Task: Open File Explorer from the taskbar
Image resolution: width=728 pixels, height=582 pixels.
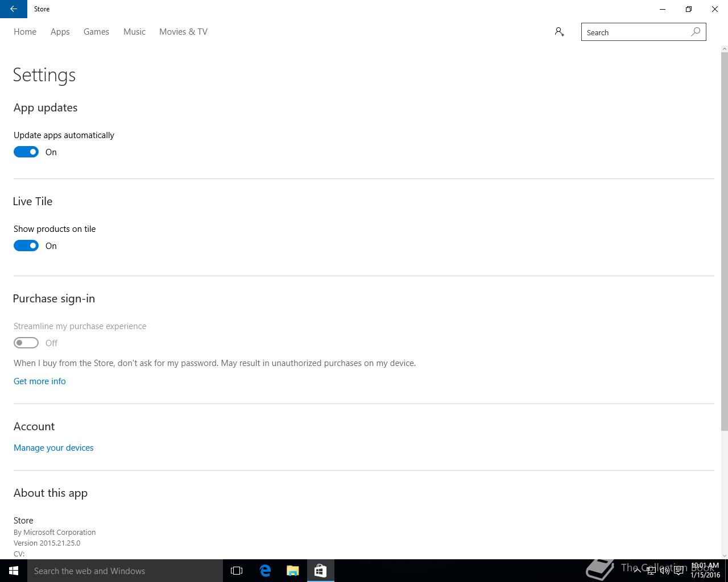Action: 293,571
